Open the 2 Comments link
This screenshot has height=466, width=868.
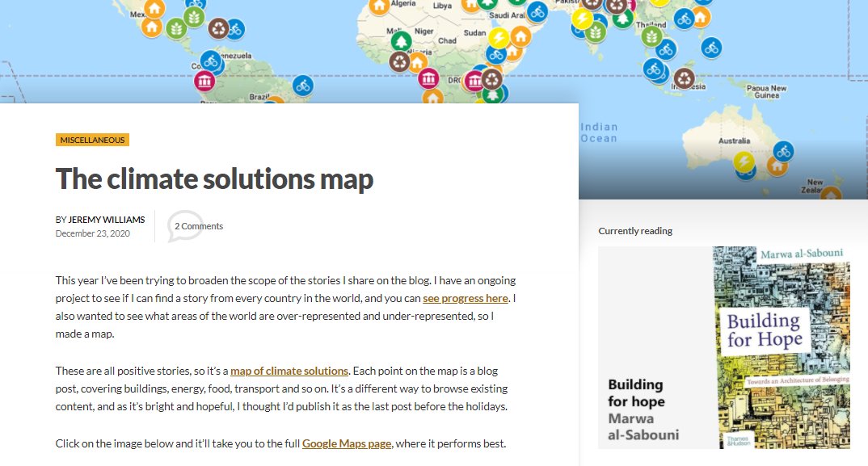tap(199, 226)
